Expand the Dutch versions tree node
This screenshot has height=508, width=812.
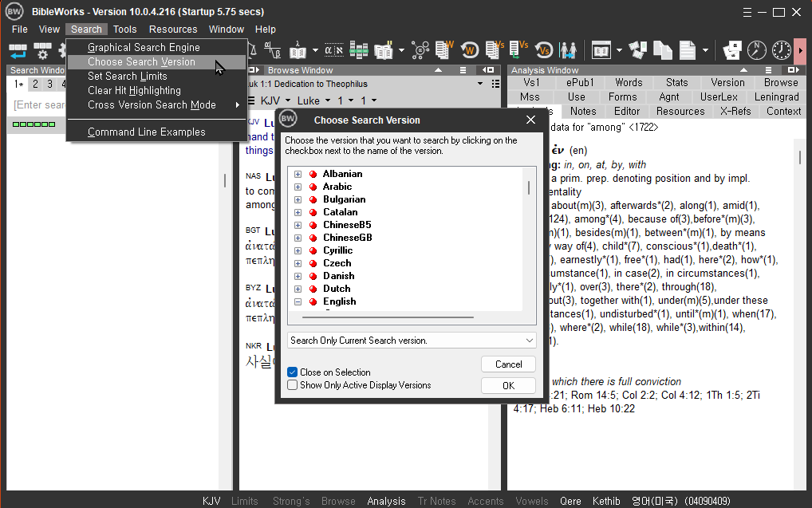coord(298,289)
